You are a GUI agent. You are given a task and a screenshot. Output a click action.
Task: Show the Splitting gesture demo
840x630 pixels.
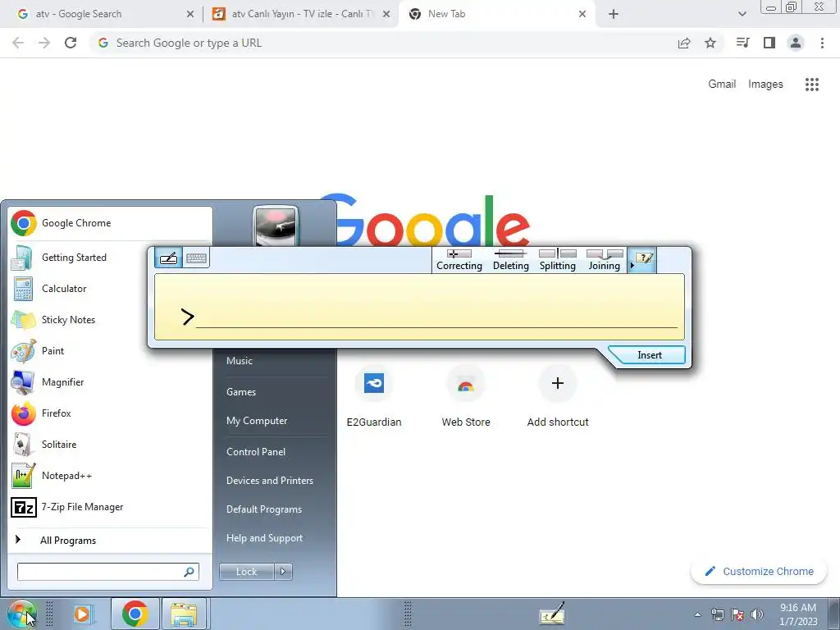pos(558,260)
